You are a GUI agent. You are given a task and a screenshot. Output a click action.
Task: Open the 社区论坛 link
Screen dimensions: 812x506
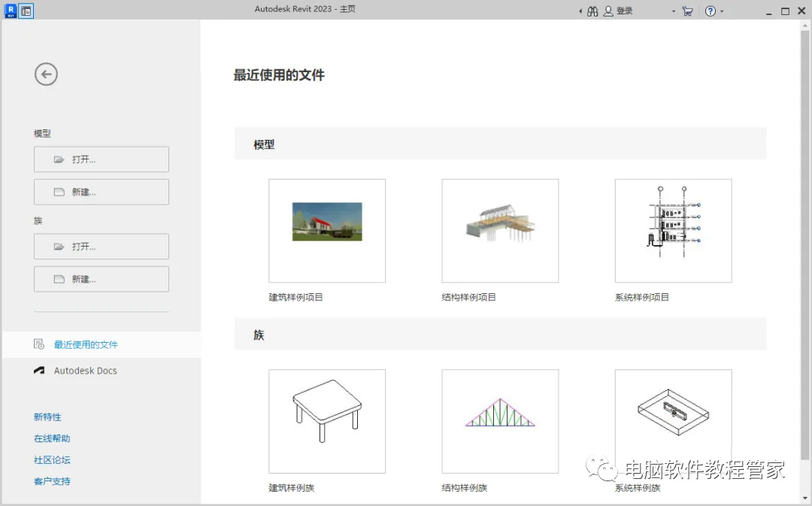click(x=52, y=460)
